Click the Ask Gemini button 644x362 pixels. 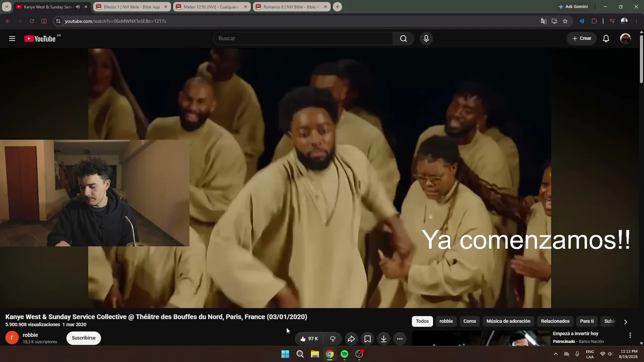click(x=573, y=7)
